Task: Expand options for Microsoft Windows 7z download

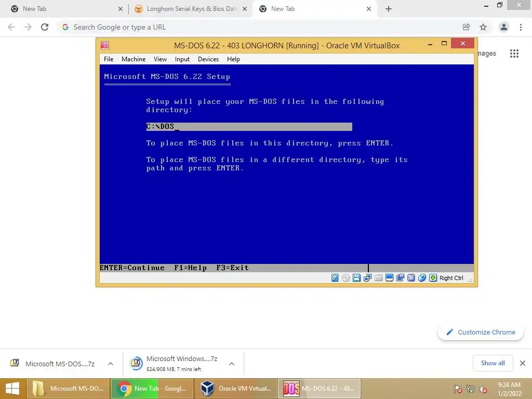Action: [232, 364]
